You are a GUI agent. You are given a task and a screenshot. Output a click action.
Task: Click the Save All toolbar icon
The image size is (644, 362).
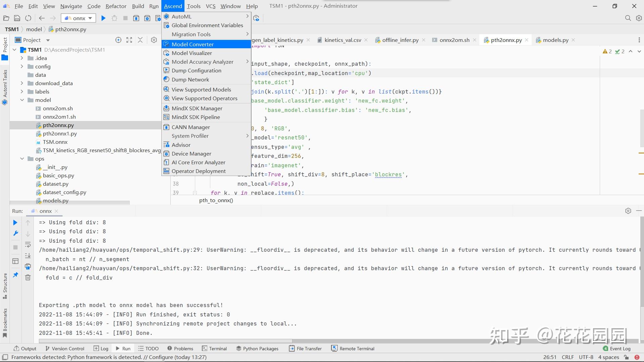[17, 18]
